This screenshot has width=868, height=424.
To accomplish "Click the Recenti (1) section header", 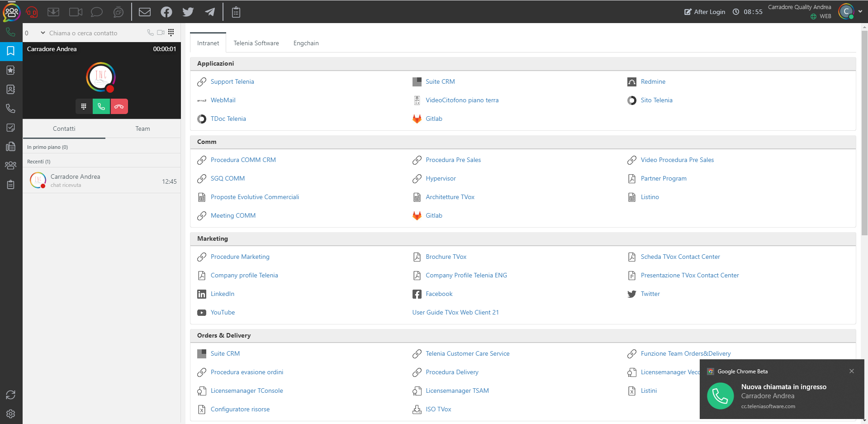I will click(x=102, y=161).
